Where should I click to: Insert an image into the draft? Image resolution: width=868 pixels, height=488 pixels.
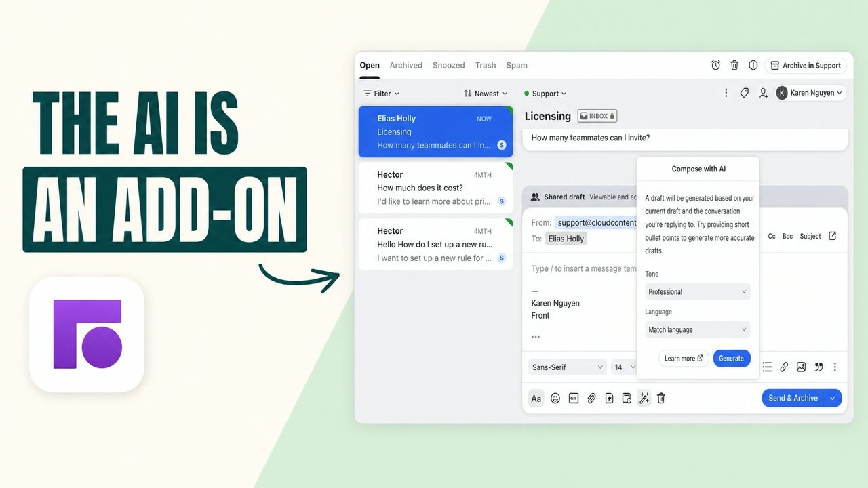coord(801,367)
